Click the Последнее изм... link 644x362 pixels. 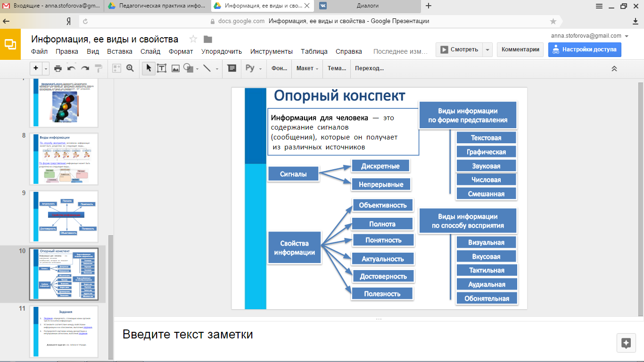(400, 51)
